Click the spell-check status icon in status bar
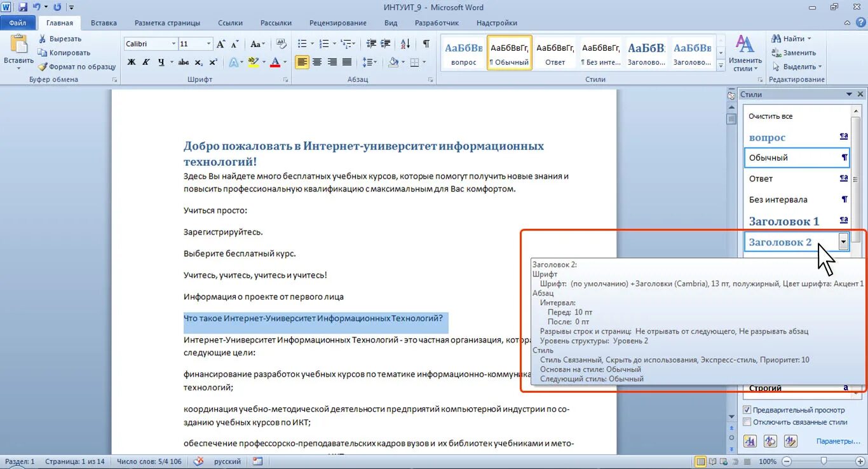868x469 pixels. 198,461
